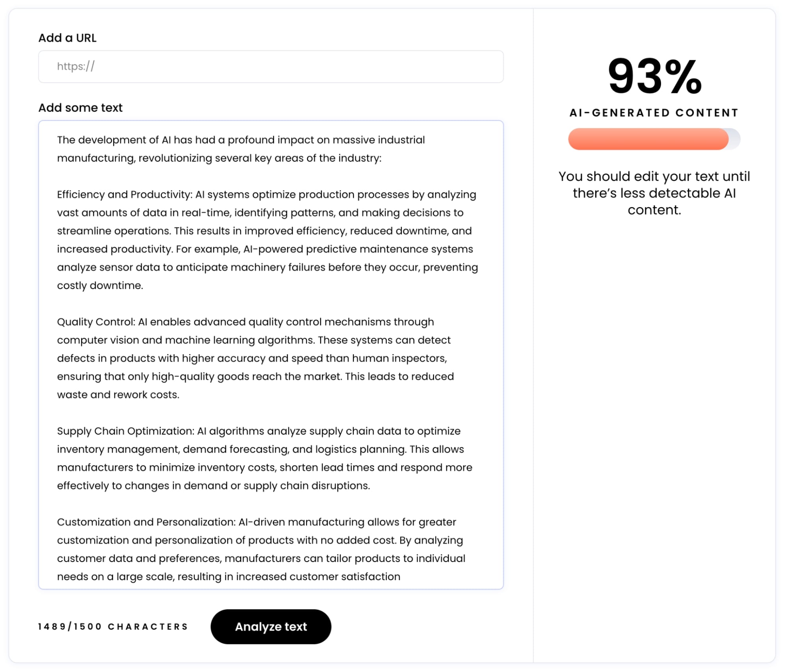Click the words "costly downtime." in the text
Screen dimensions: 788x672
point(100,286)
